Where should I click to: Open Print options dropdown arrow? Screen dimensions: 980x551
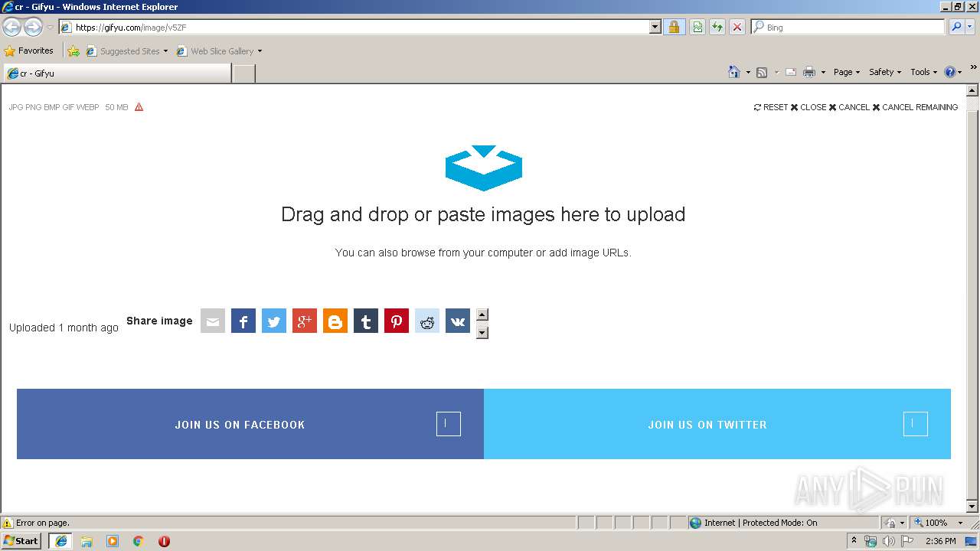click(x=823, y=72)
